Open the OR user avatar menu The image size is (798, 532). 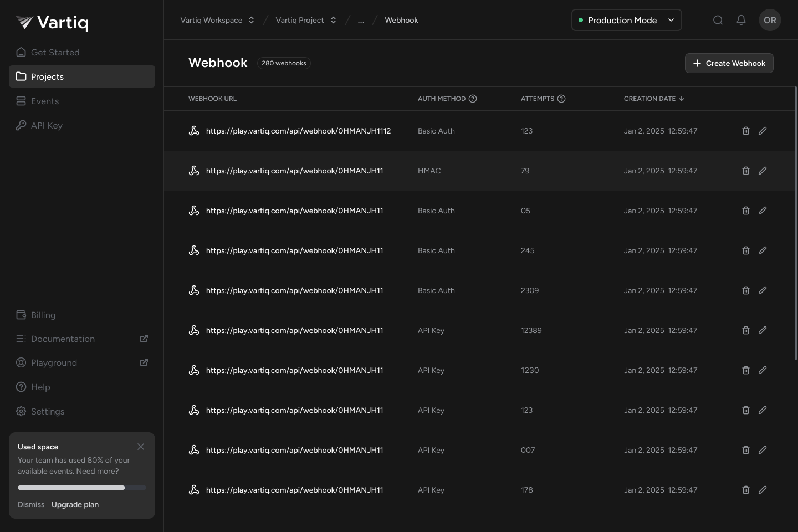(x=770, y=20)
